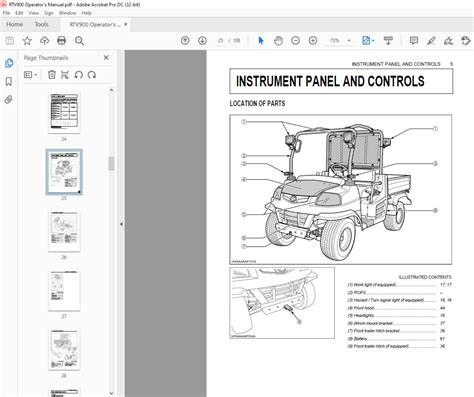
Task: Activate the Hand pan tool
Action: 278,41
